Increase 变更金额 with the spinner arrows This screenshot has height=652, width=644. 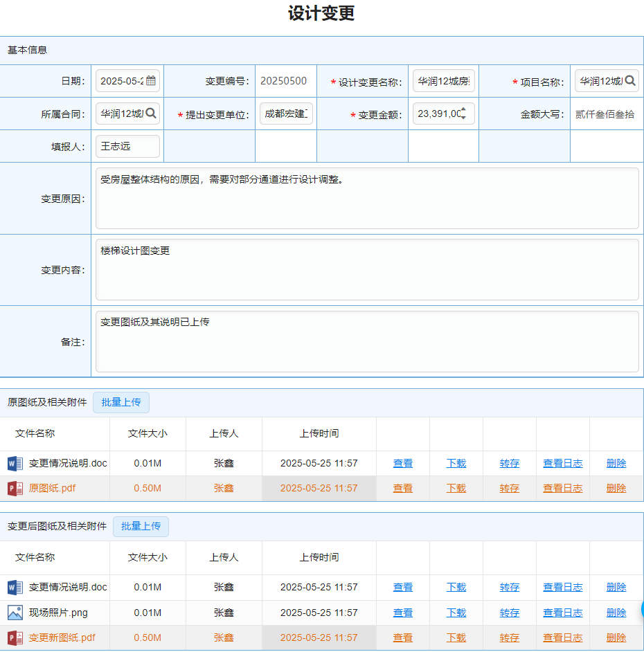[463, 109]
